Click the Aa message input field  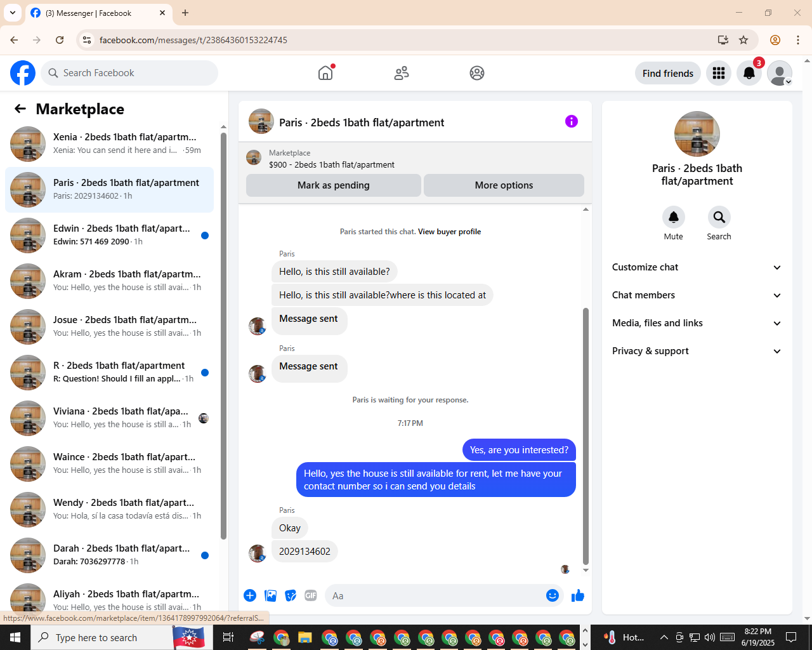pos(435,595)
